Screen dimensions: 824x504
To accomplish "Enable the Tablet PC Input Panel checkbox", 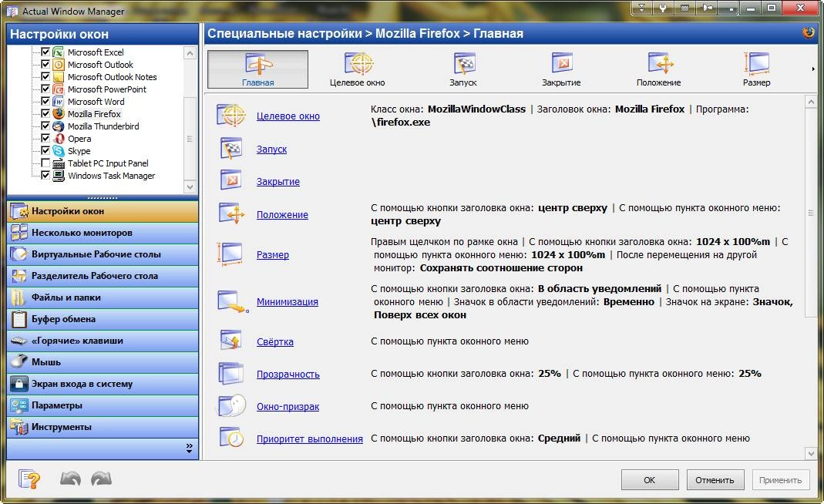I will (x=45, y=163).
